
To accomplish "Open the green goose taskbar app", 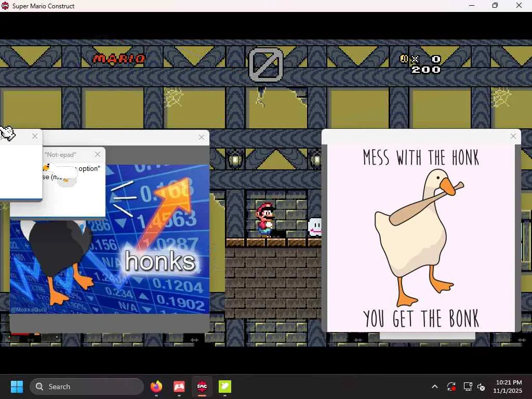I will tap(224, 387).
